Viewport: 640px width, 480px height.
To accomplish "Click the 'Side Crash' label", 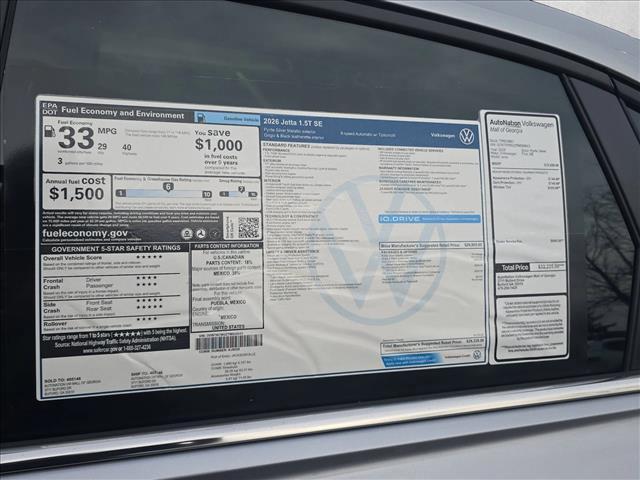I will [x=52, y=307].
